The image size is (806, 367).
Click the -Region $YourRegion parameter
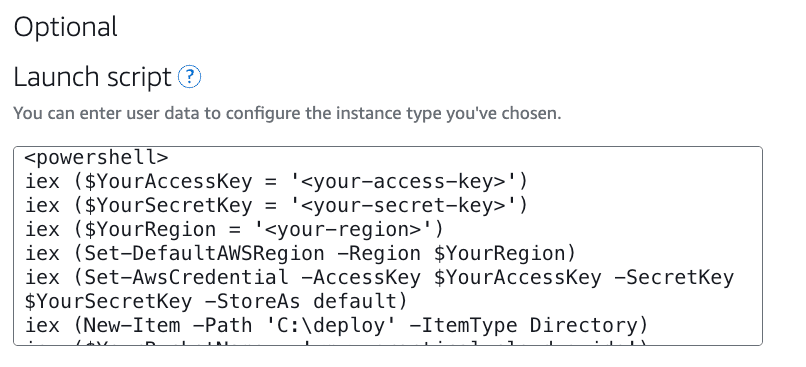450,253
